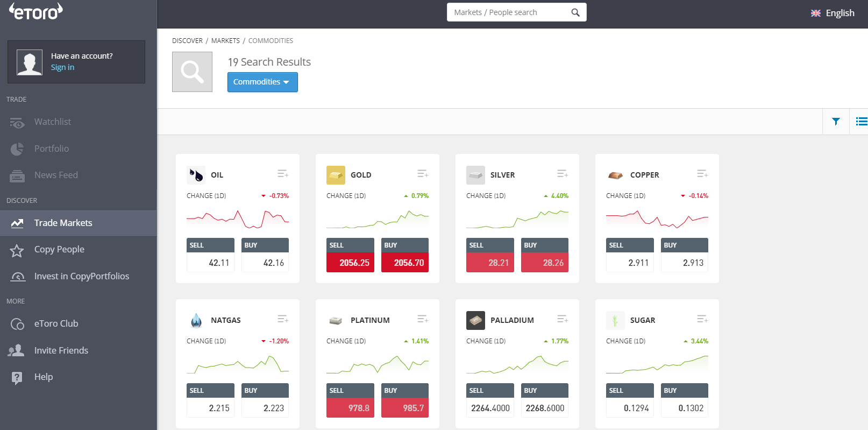This screenshot has width=868, height=430.
Task: Add PLATINUM to watchlist icon
Action: pos(423,319)
